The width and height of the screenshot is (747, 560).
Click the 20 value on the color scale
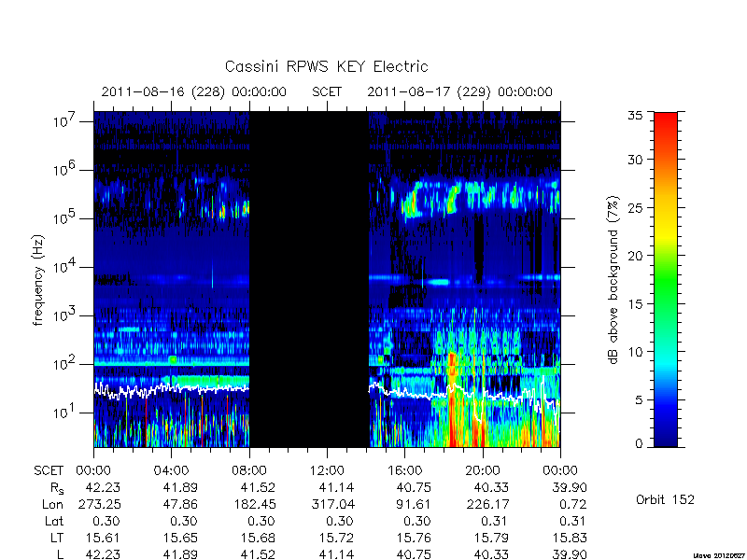(x=635, y=255)
